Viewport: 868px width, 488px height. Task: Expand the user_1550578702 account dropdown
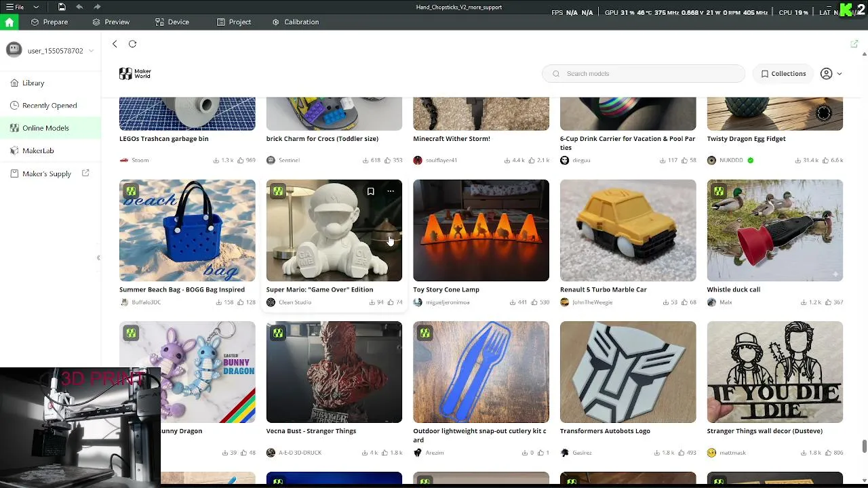[91, 51]
